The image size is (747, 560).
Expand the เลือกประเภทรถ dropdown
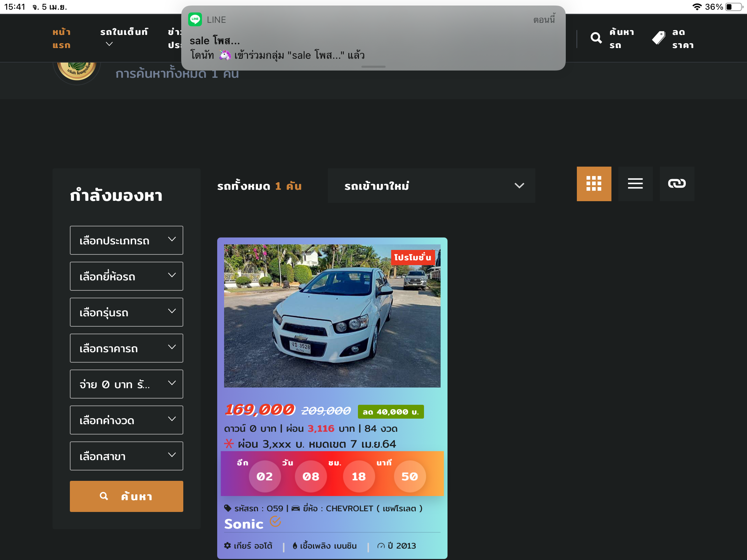[126, 240]
